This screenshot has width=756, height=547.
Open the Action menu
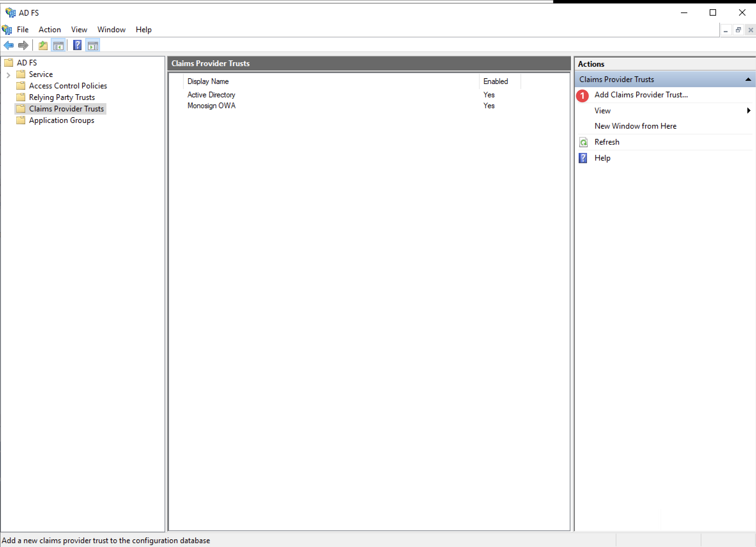[x=50, y=30]
